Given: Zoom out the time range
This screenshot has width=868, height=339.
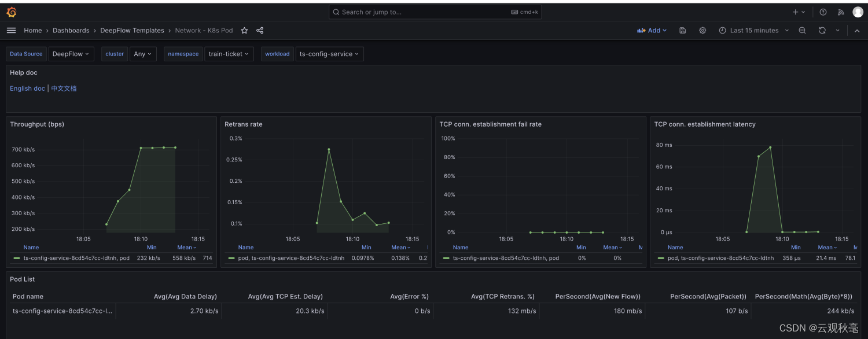Looking at the screenshot, I should coord(802,31).
